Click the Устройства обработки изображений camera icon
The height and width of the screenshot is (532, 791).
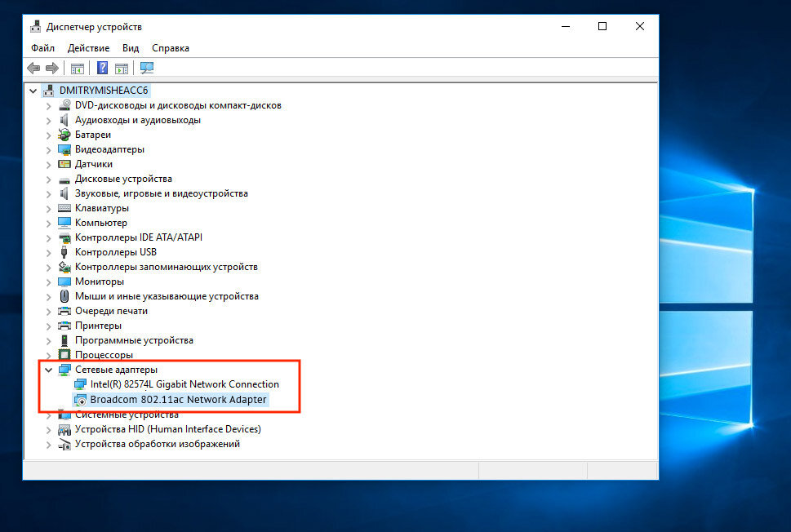click(64, 444)
